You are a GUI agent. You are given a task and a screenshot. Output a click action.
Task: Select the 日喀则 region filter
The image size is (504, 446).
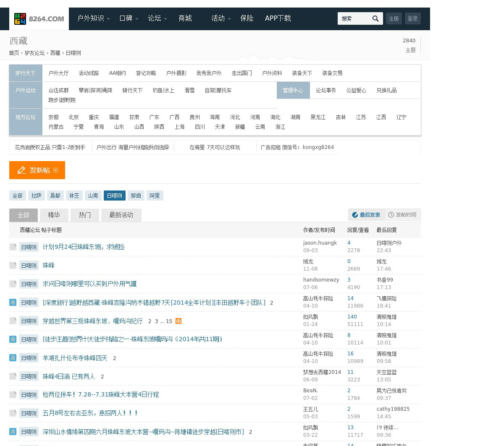pyautogui.click(x=114, y=196)
